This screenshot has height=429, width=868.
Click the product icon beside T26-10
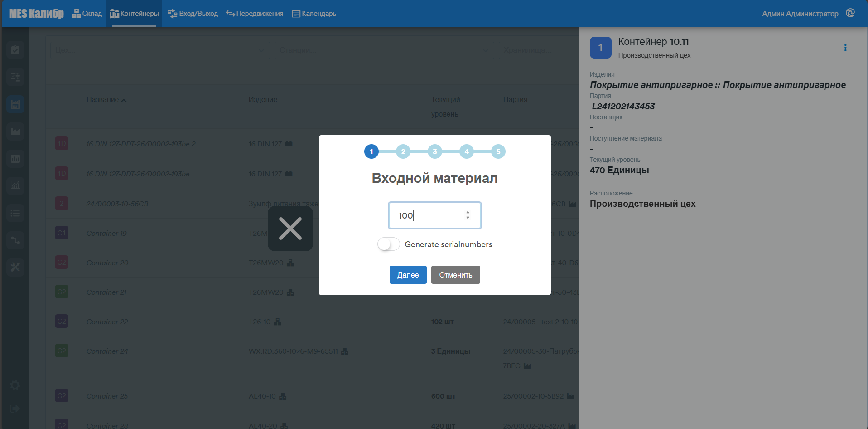[x=278, y=322]
